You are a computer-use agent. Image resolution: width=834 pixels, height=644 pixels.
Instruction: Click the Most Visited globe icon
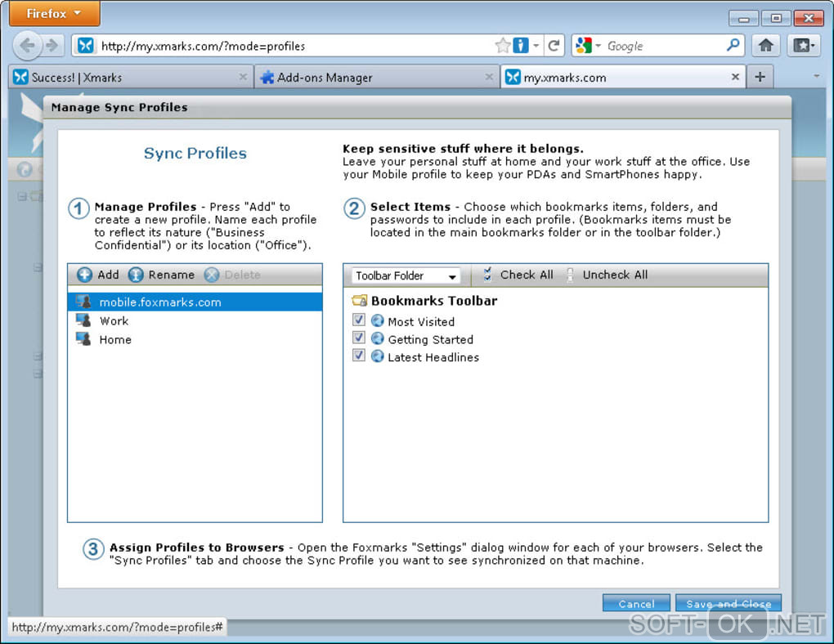(x=378, y=320)
